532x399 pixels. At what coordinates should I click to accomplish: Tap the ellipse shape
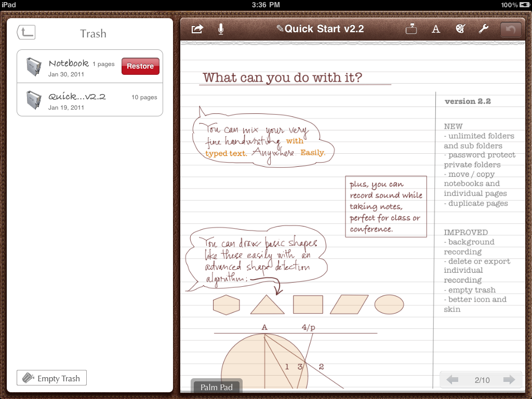coord(389,304)
